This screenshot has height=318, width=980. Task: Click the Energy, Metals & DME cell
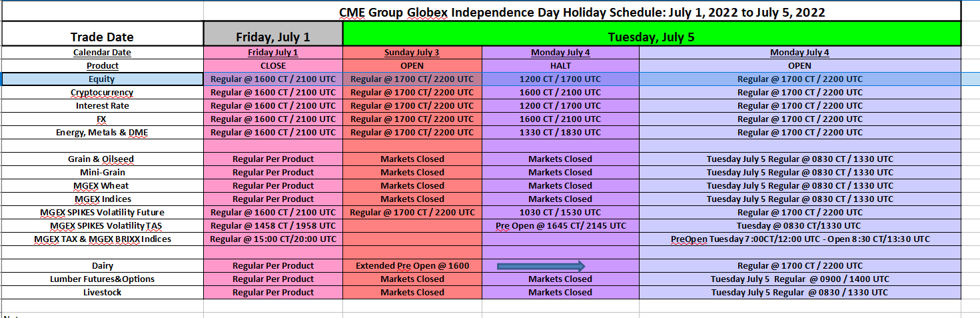coord(103,133)
